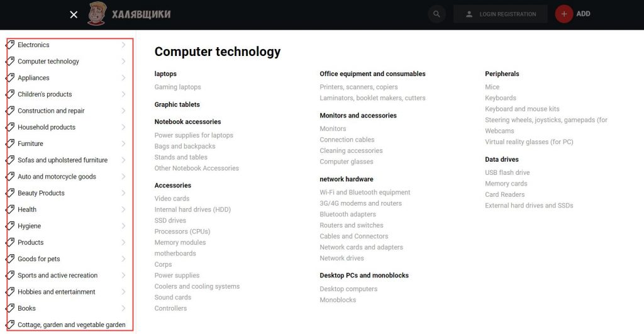Click the red plus Add icon

coord(564,14)
